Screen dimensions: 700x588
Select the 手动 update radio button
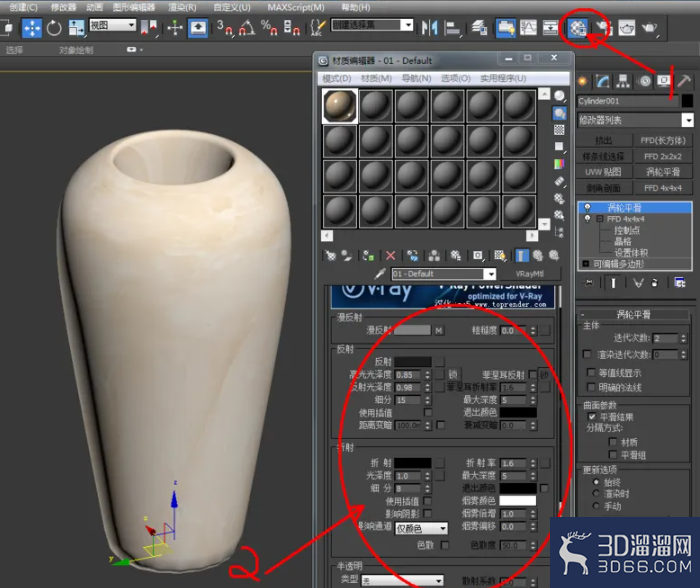point(596,506)
